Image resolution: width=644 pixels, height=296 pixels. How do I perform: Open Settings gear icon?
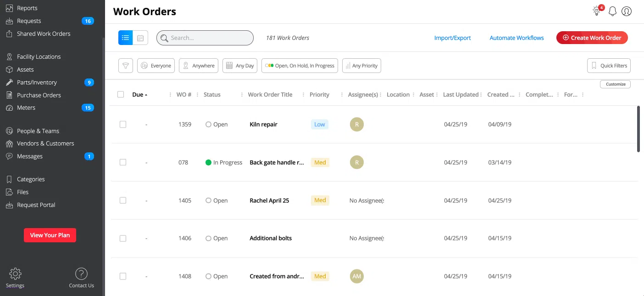tap(15, 274)
